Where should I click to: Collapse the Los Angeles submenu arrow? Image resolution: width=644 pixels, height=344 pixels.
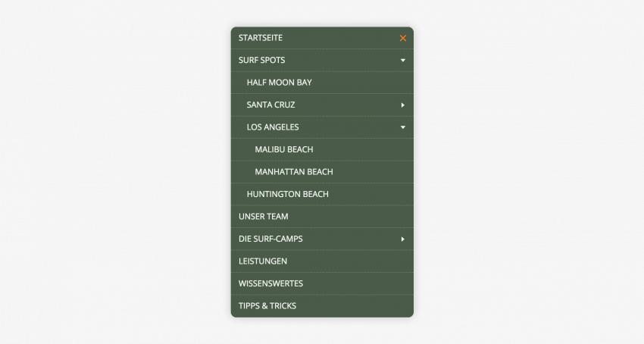click(403, 127)
